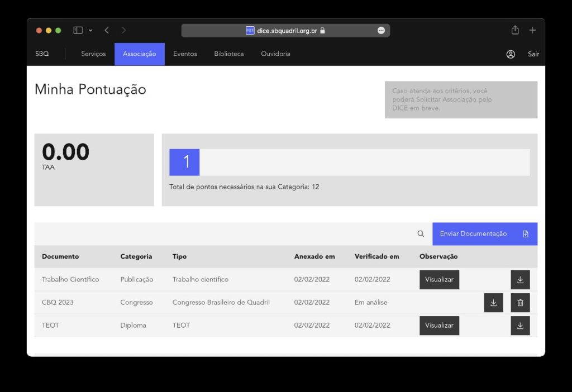This screenshot has height=392, width=572.
Task: Open the Eventos menu
Action: pyautogui.click(x=185, y=54)
